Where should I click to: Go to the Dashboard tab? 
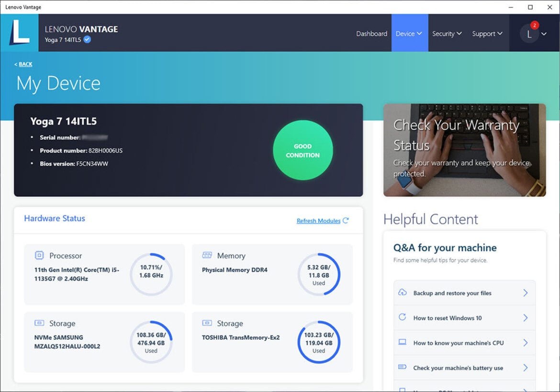(371, 34)
